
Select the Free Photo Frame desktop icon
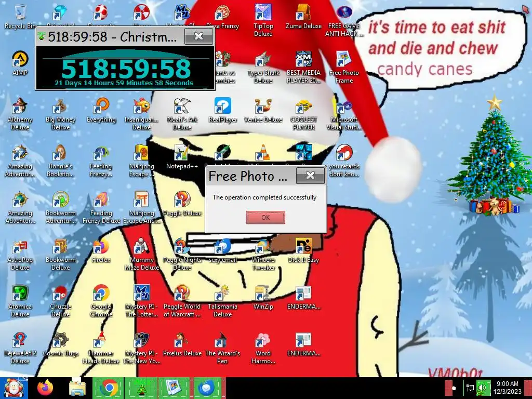[344, 67]
